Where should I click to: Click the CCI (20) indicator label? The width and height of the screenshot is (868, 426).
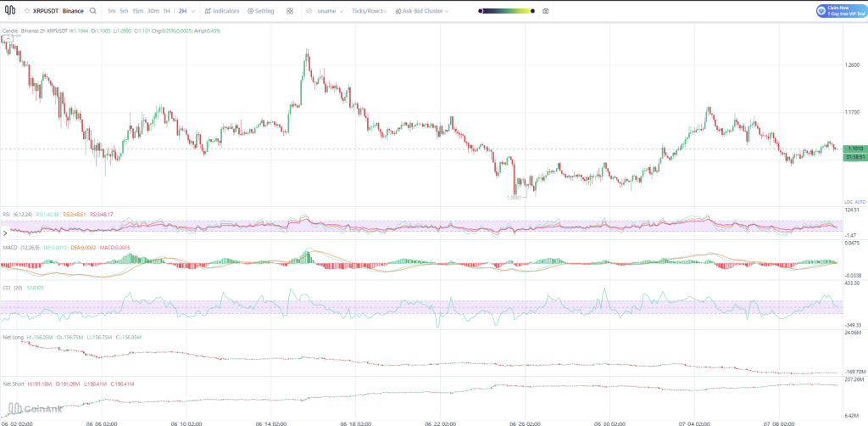pyautogui.click(x=12, y=288)
